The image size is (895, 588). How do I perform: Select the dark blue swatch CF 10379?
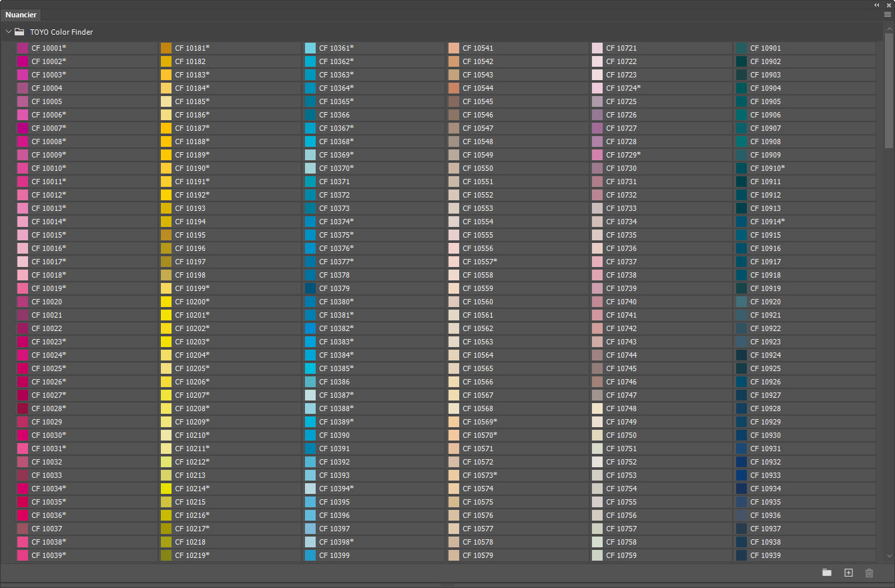(309, 288)
